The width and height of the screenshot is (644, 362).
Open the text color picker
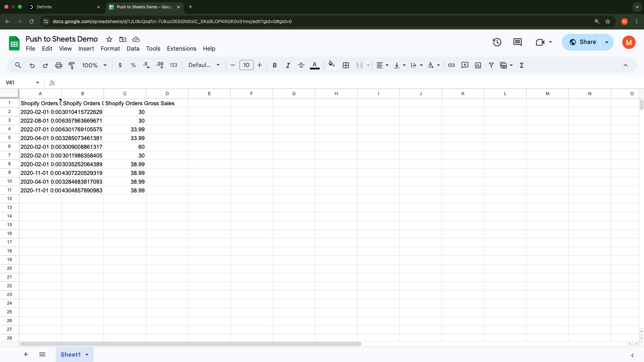[315, 65]
